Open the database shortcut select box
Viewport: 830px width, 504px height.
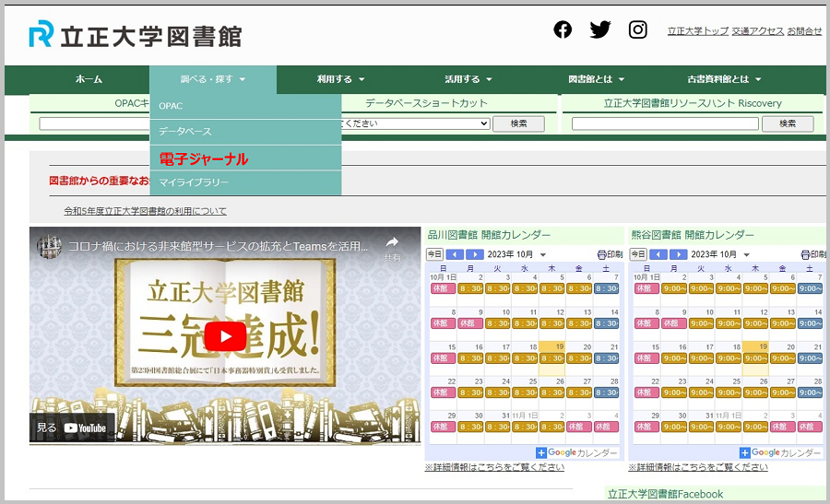coord(415,123)
